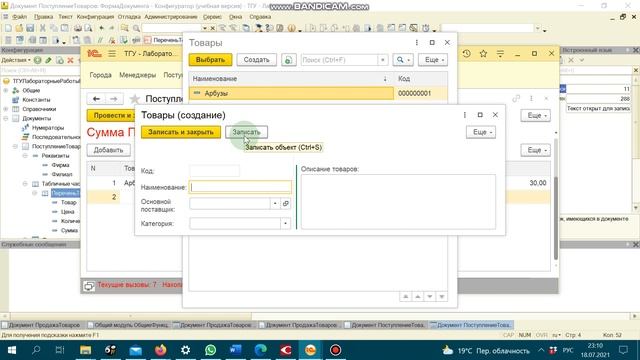Focus the Наименование input field

pos(240,187)
